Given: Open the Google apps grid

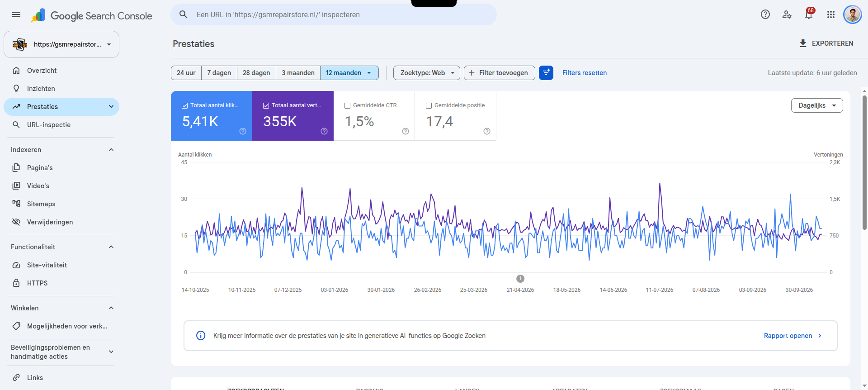Looking at the screenshot, I should coord(831,14).
